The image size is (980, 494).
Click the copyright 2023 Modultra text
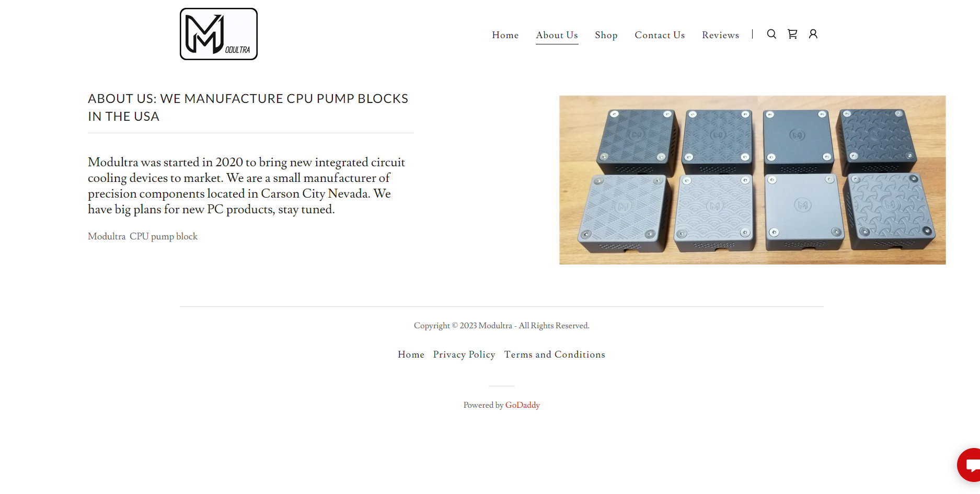point(501,326)
